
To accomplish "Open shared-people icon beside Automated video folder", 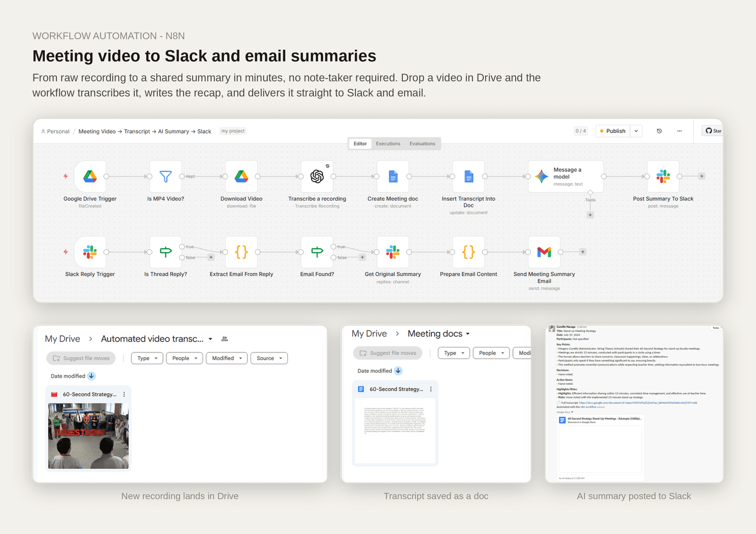I will (225, 339).
